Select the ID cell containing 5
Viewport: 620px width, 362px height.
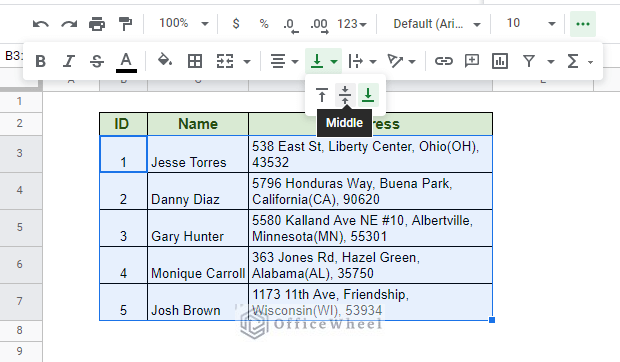pos(123,302)
